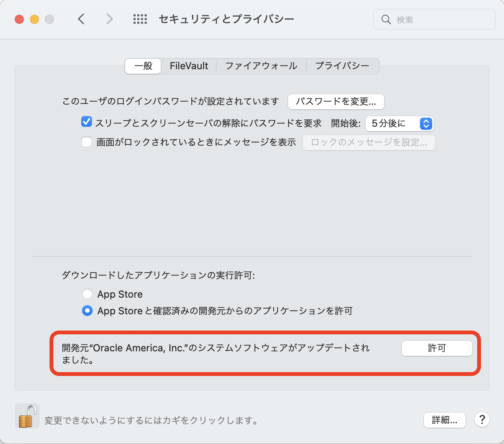Screen dimensions: 504x444
Task: Open the プライバシー tab
Action: pos(342,66)
